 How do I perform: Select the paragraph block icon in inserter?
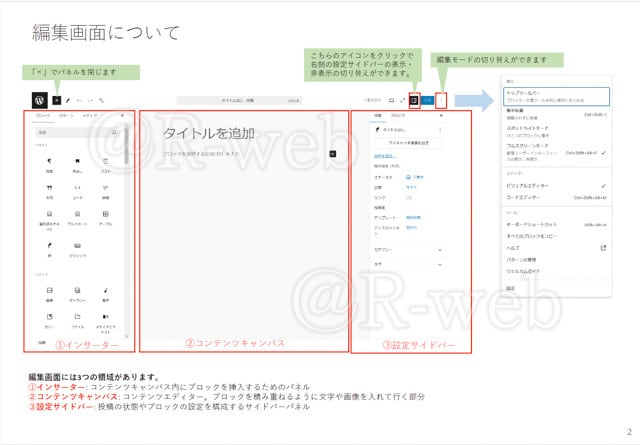click(49, 160)
